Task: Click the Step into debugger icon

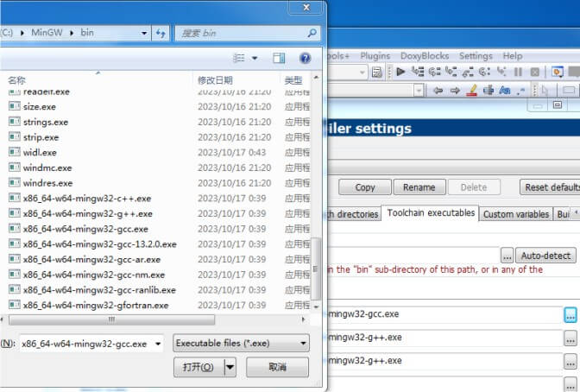Action: [451, 72]
